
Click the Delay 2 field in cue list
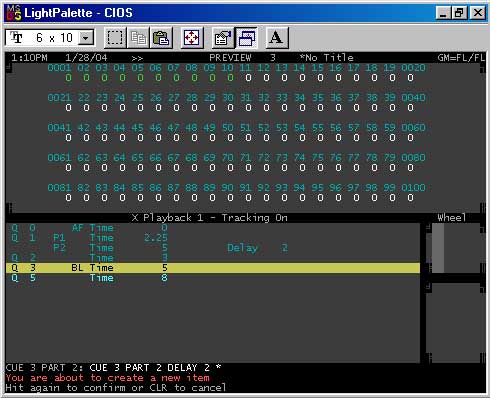[257, 248]
